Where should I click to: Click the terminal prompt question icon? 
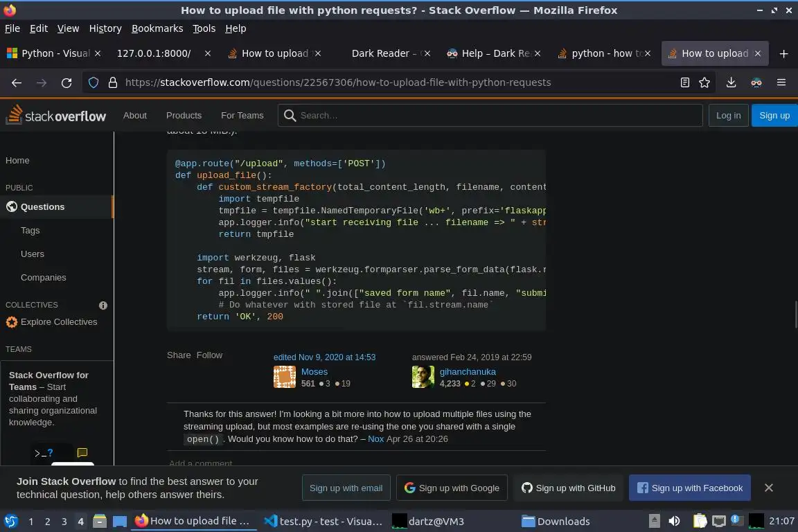pyautogui.click(x=44, y=452)
